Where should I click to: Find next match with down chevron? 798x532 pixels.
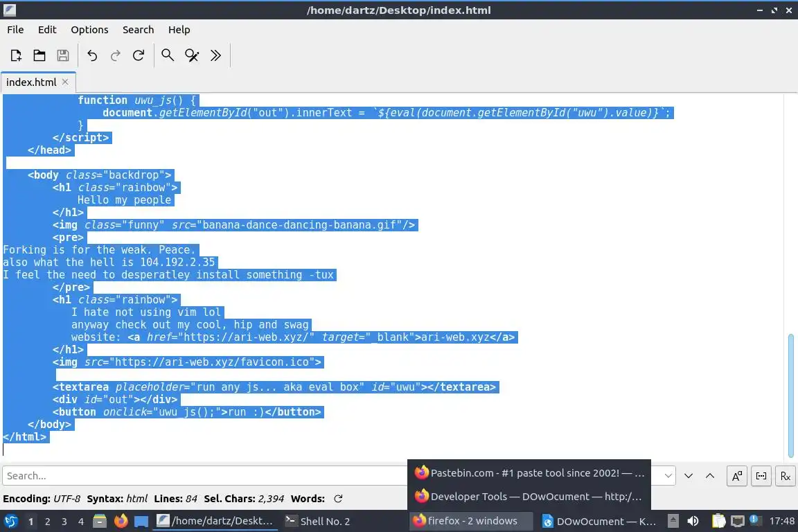coord(688,475)
